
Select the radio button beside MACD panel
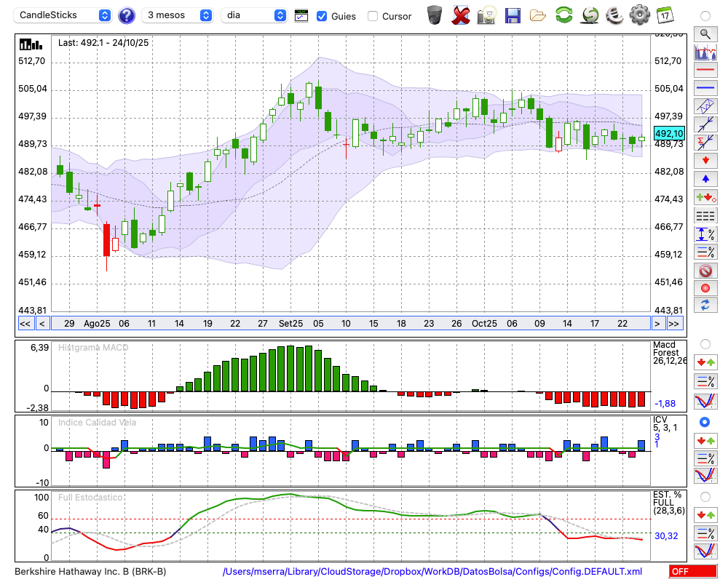705,343
